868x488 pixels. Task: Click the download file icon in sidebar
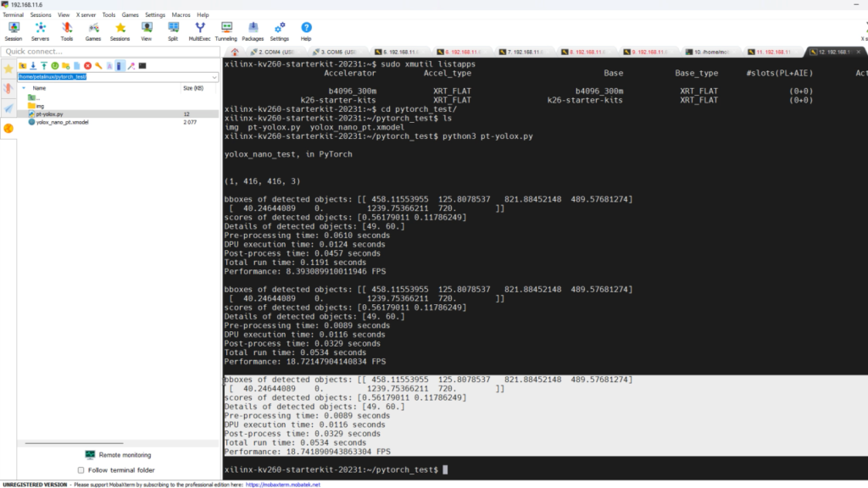click(32, 65)
